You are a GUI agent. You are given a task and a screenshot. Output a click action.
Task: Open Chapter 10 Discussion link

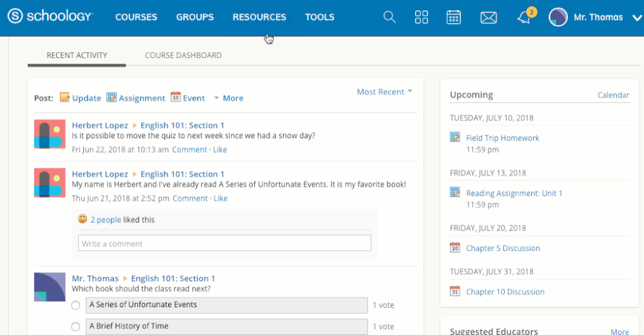(x=505, y=292)
